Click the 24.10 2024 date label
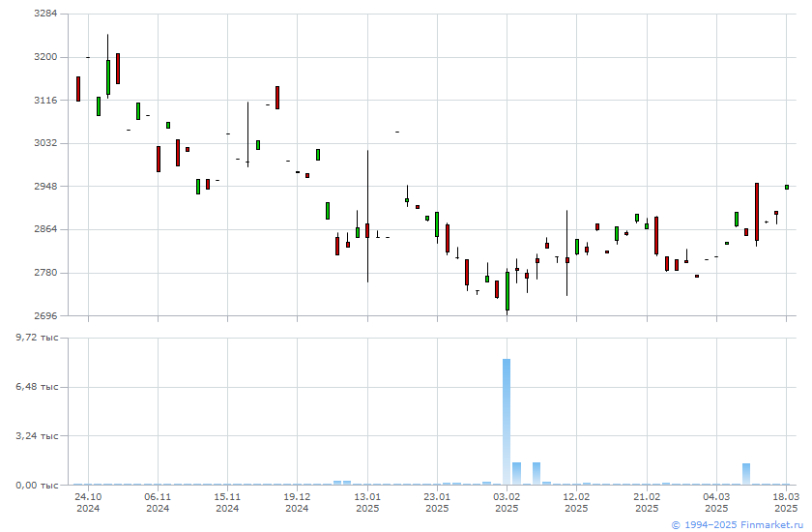Image resolution: width=812 pixels, height=532 pixels. (x=88, y=501)
